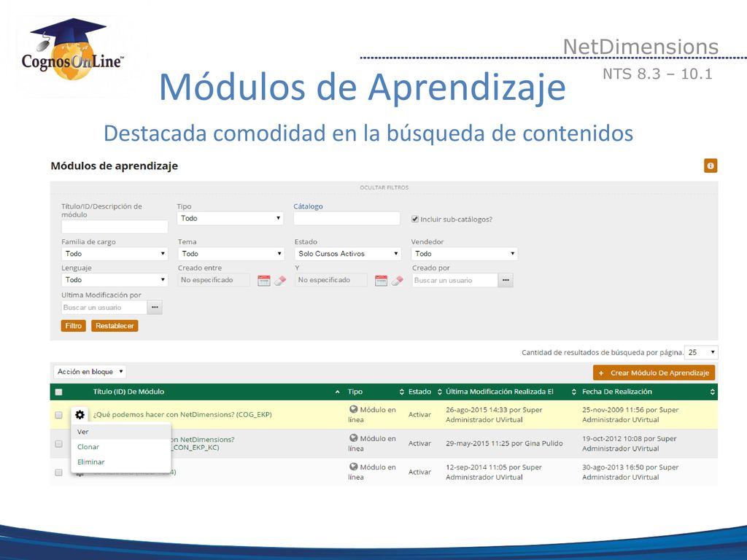Open ¿Qué podemos hacer con NetDimensions? (COG_EKP)
The height and width of the screenshot is (560, 747).
point(182,415)
